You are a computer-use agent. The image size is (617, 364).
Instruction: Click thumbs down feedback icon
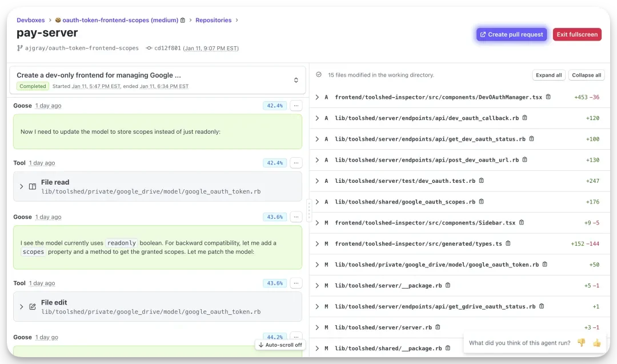581,343
